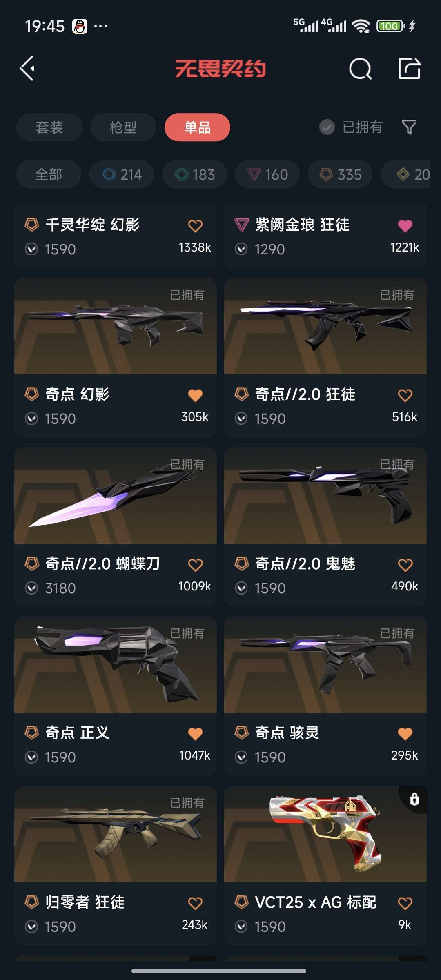This screenshot has width=441, height=980.
Task: Favorite the 千灵华绽 幻影 heart icon
Action: pyautogui.click(x=195, y=226)
